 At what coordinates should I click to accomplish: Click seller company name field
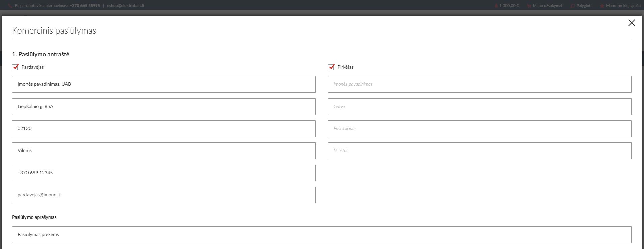(x=164, y=84)
